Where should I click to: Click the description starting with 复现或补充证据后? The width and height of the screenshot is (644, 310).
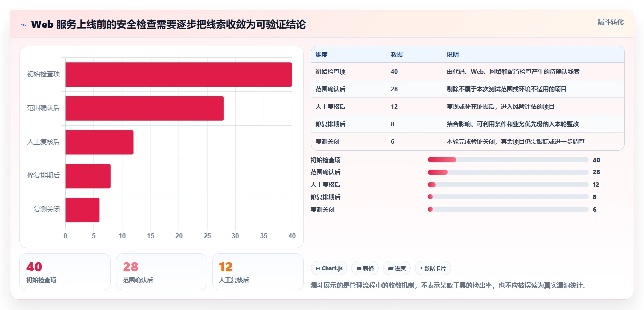point(501,107)
